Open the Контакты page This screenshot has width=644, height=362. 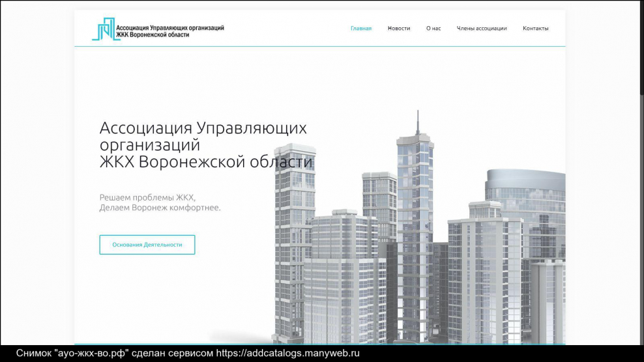tap(535, 29)
